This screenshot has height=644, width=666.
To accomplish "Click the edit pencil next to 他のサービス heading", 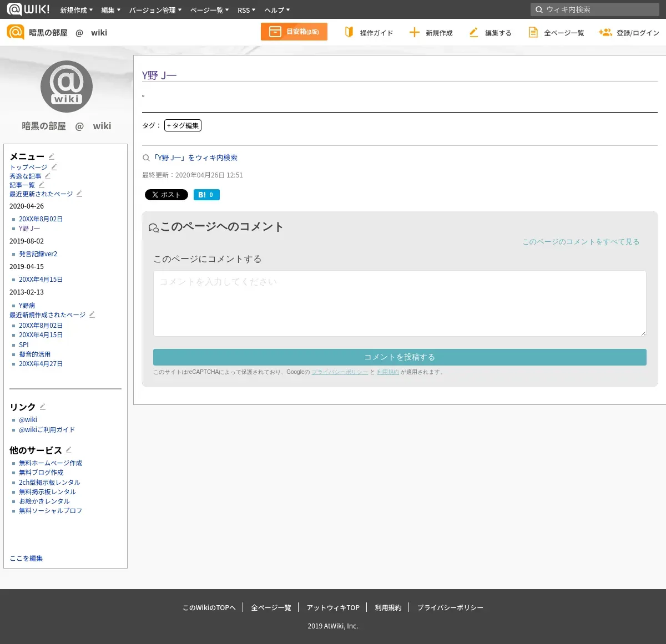I will pyautogui.click(x=69, y=450).
